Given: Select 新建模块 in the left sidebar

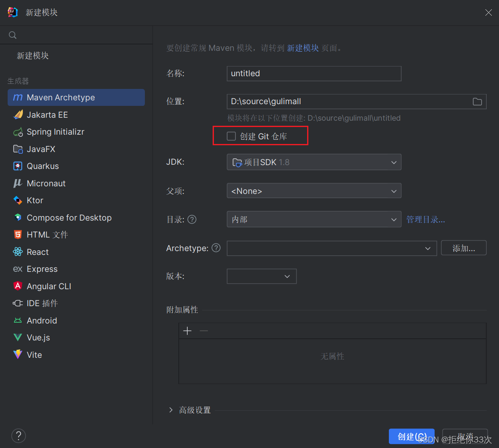Looking at the screenshot, I should [x=33, y=55].
